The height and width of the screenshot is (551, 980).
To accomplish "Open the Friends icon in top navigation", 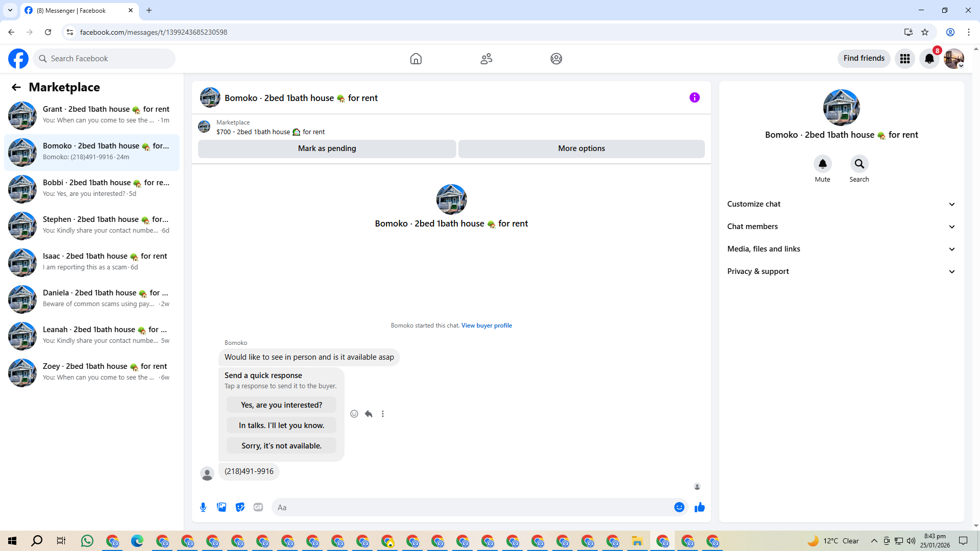I will point(486,59).
